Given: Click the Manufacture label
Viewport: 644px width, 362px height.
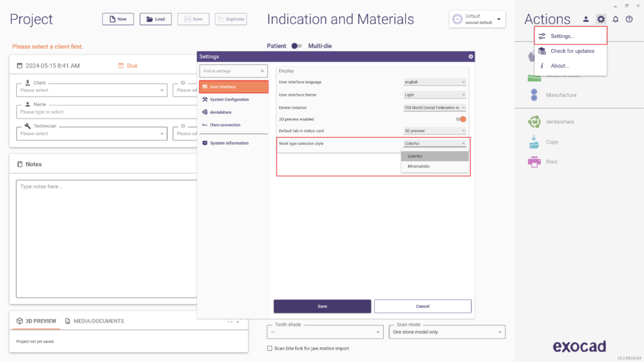Looking at the screenshot, I should (x=561, y=95).
